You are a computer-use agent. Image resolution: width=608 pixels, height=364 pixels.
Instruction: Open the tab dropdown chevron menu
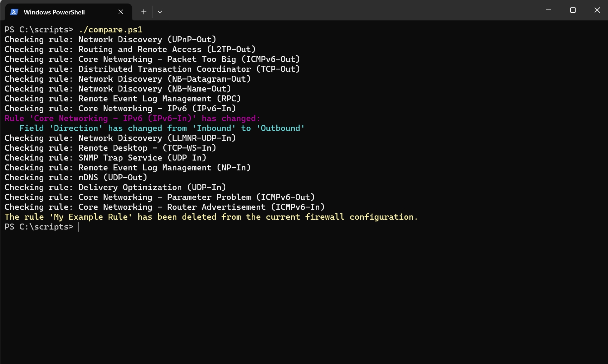point(159,12)
